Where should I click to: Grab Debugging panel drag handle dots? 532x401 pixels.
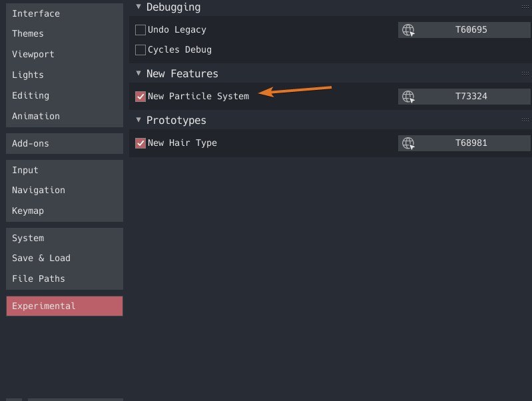point(525,7)
